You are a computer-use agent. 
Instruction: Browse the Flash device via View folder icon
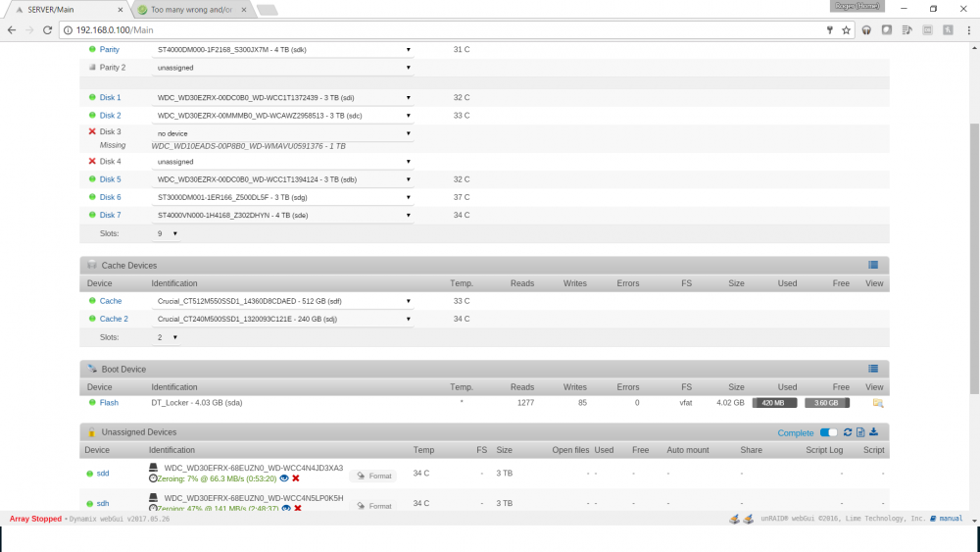coord(878,403)
